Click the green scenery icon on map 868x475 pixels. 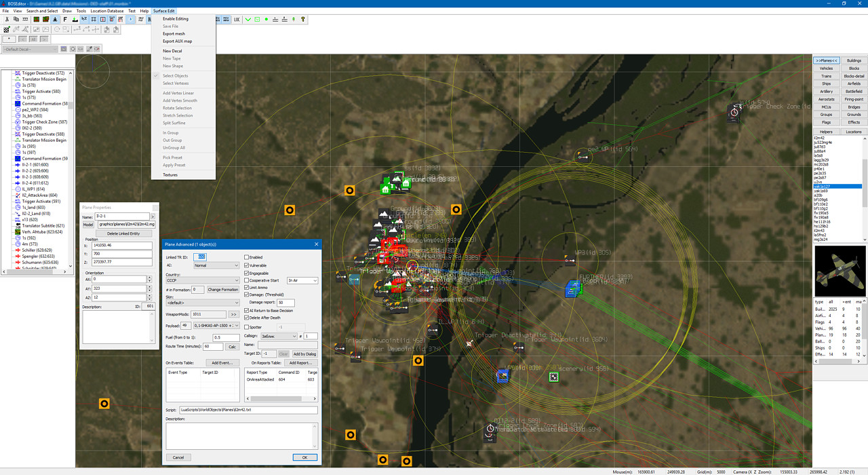point(553,376)
